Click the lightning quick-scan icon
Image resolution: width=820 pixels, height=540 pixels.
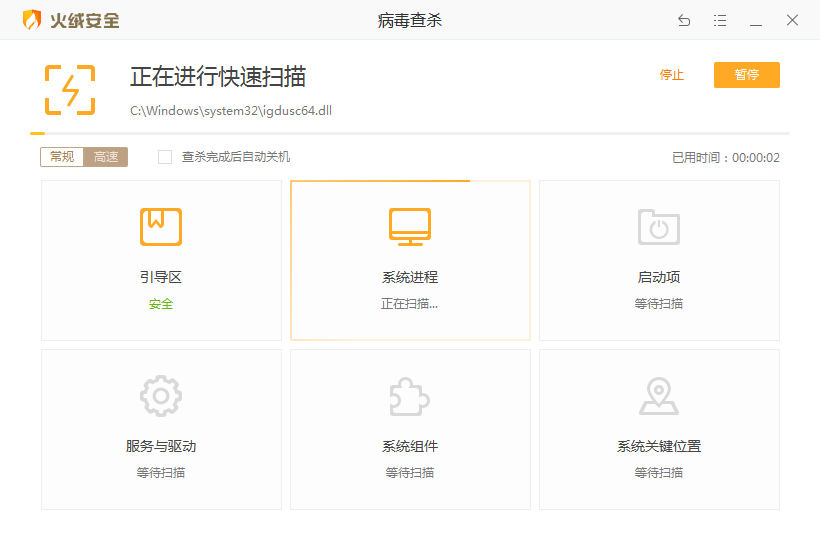click(x=70, y=90)
